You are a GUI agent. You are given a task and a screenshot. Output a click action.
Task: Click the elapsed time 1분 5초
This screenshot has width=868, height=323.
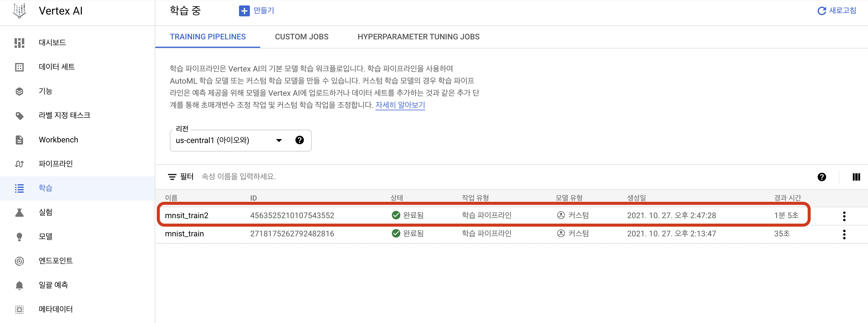pos(786,215)
